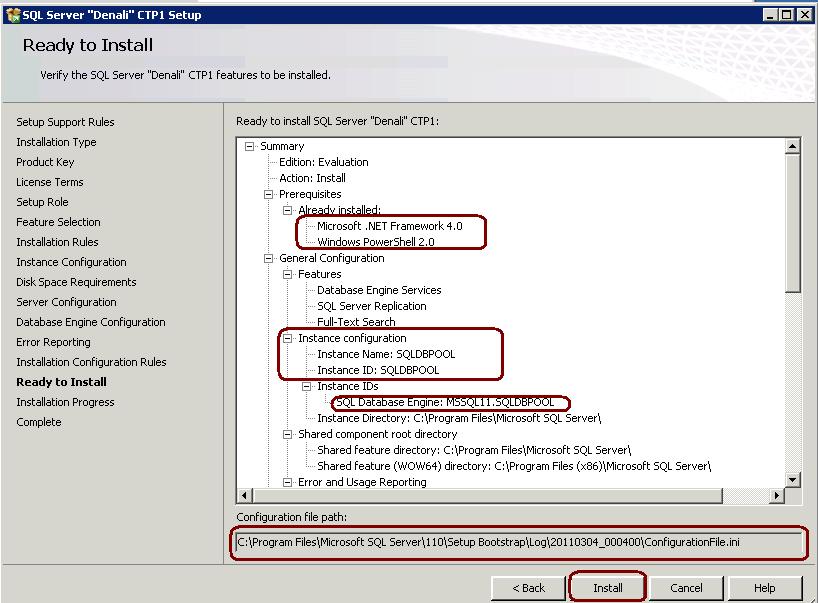Select the Feature Selection step in sidebar
This screenshot has height=603, width=818.
pos(58,222)
